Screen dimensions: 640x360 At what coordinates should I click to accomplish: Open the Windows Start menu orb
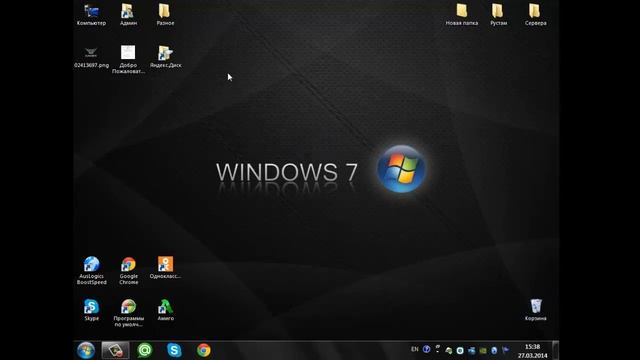pos(86,350)
